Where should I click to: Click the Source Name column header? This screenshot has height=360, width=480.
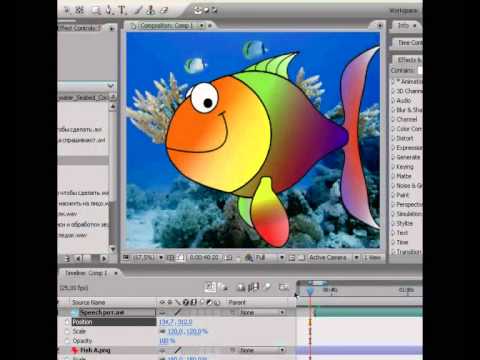click(x=89, y=303)
